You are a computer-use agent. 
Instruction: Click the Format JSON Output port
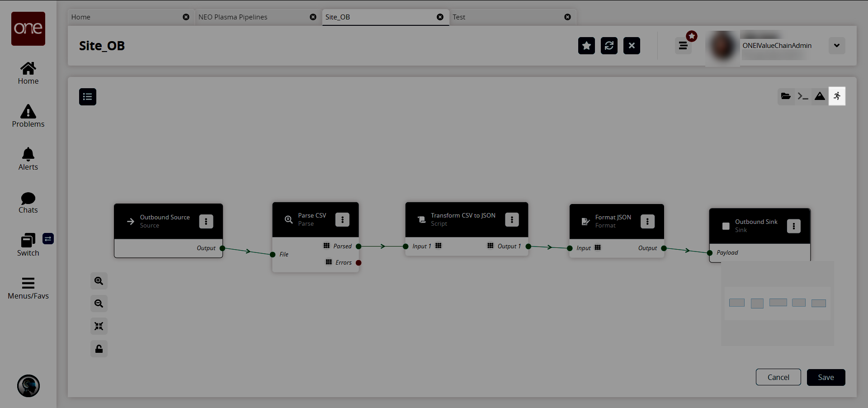pyautogui.click(x=664, y=248)
